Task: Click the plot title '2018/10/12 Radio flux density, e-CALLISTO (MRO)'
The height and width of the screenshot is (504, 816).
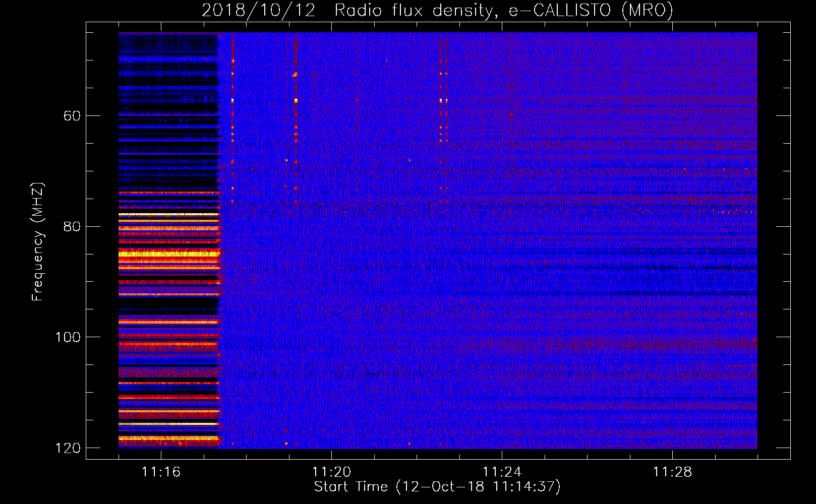Action: [x=437, y=10]
